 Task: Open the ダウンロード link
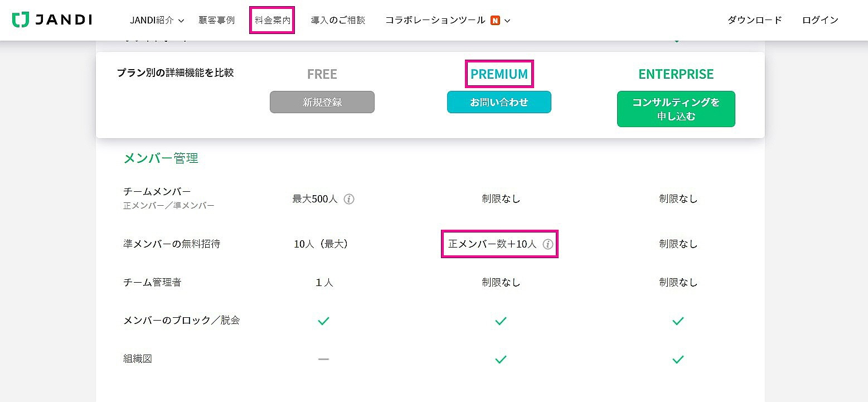click(755, 20)
